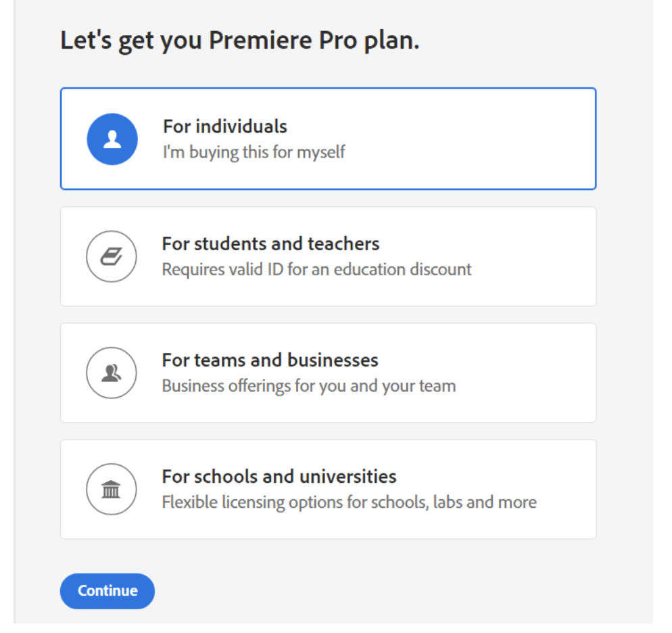Pick the "For teams and businesses" title
The image size is (672, 633).
click(x=270, y=360)
